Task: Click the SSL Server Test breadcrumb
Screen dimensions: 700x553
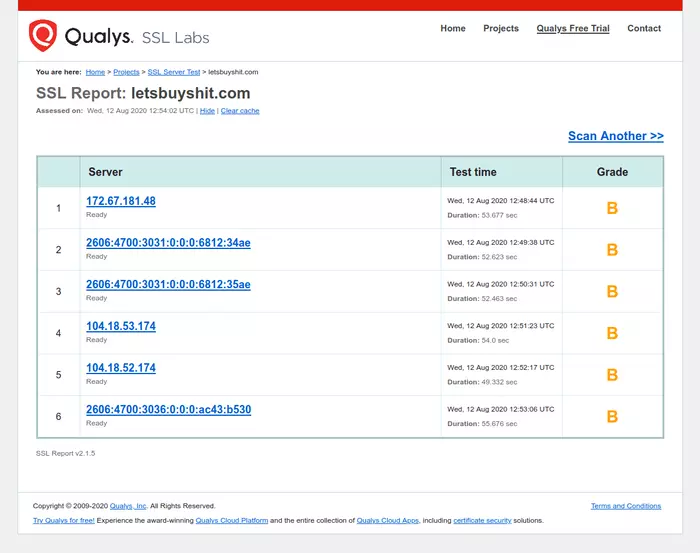Action: pos(174,72)
